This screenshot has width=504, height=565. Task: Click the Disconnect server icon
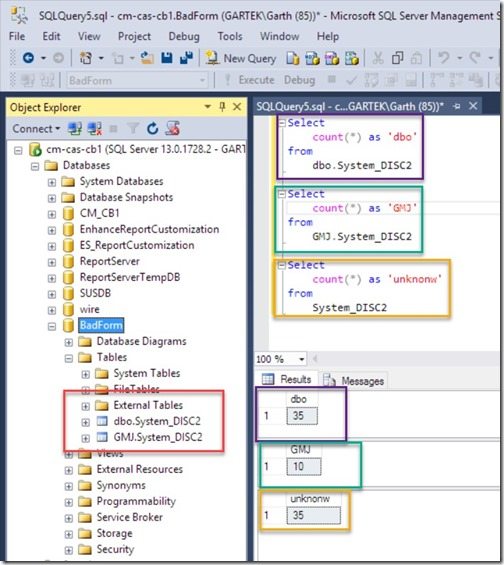point(95,128)
